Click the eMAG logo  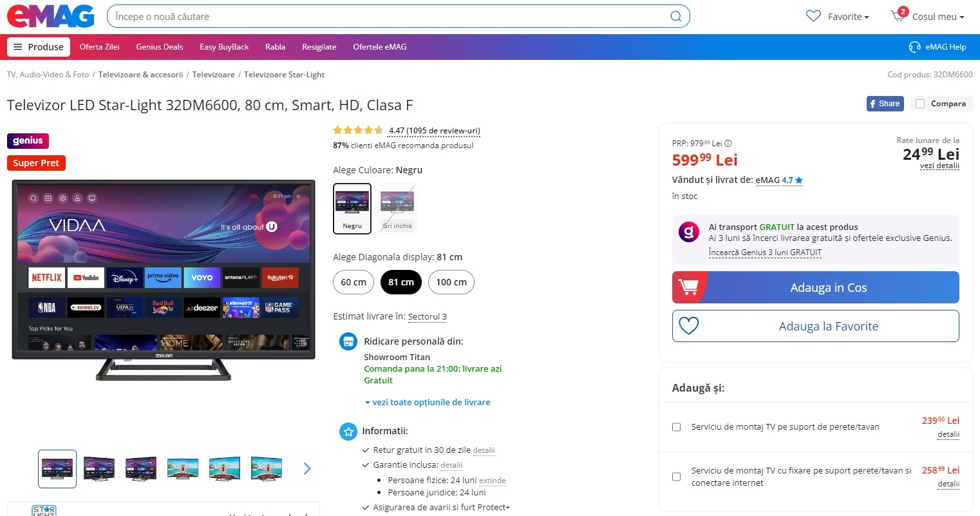point(51,16)
